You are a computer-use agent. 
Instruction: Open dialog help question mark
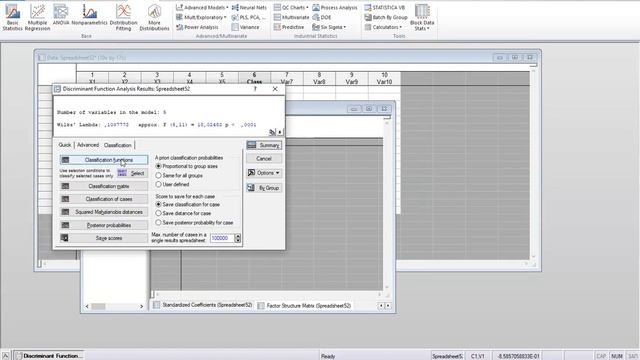pos(255,89)
